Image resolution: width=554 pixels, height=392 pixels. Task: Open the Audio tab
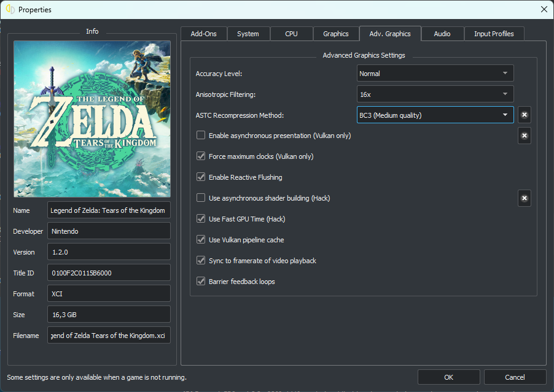(442, 34)
